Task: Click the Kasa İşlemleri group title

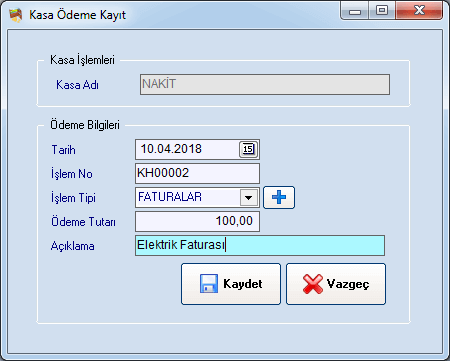Action: click(x=82, y=60)
